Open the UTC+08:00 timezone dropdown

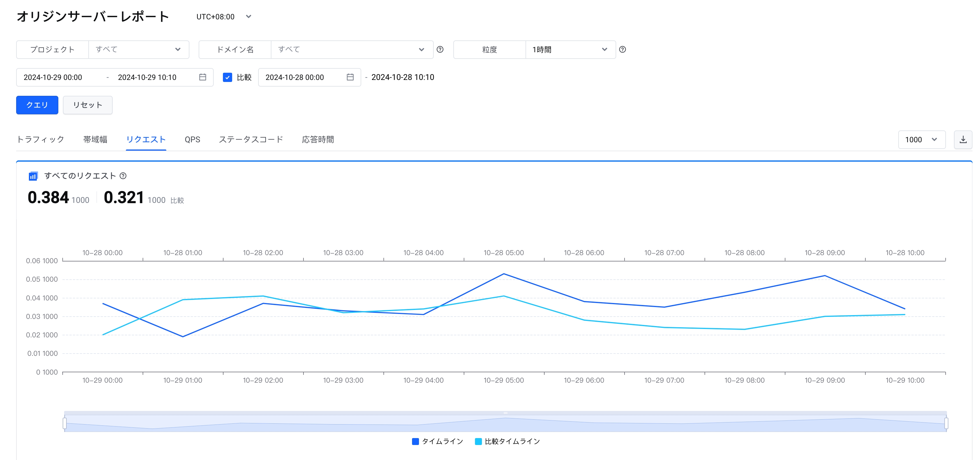click(224, 17)
